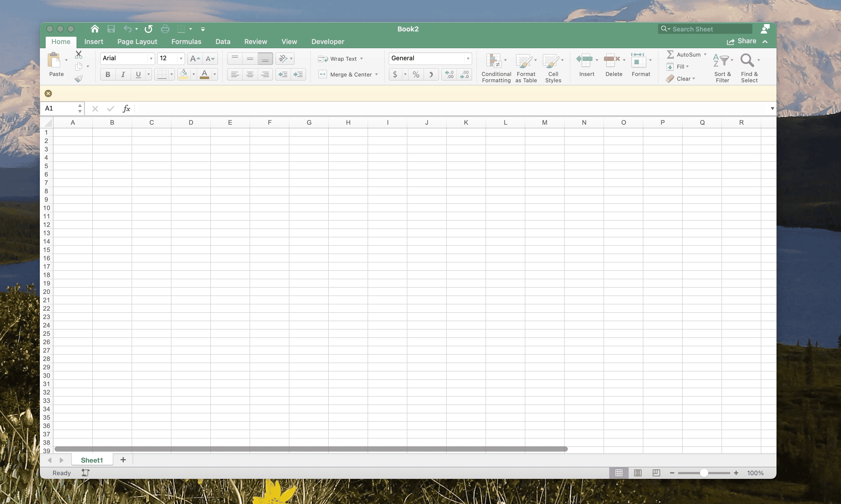Viewport: 841px width, 504px height.
Task: Open the text Orientation dropdown
Action: click(x=285, y=58)
